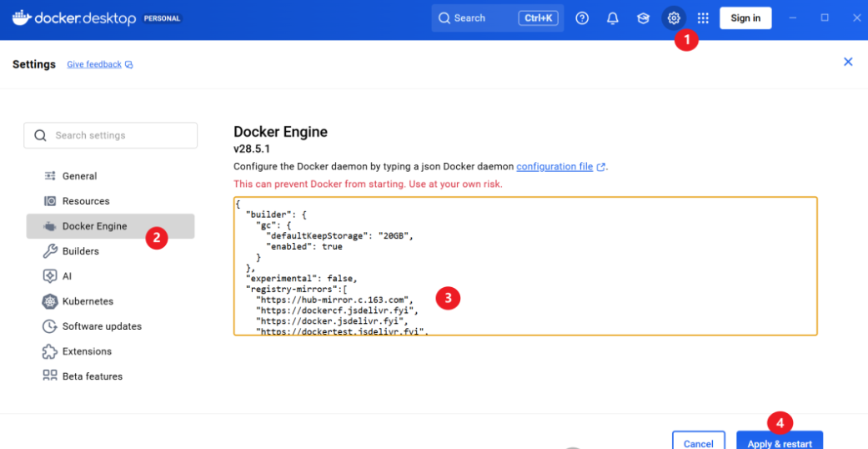Close the Settings panel with X
Viewport: 868px width, 449px height.
pos(847,62)
